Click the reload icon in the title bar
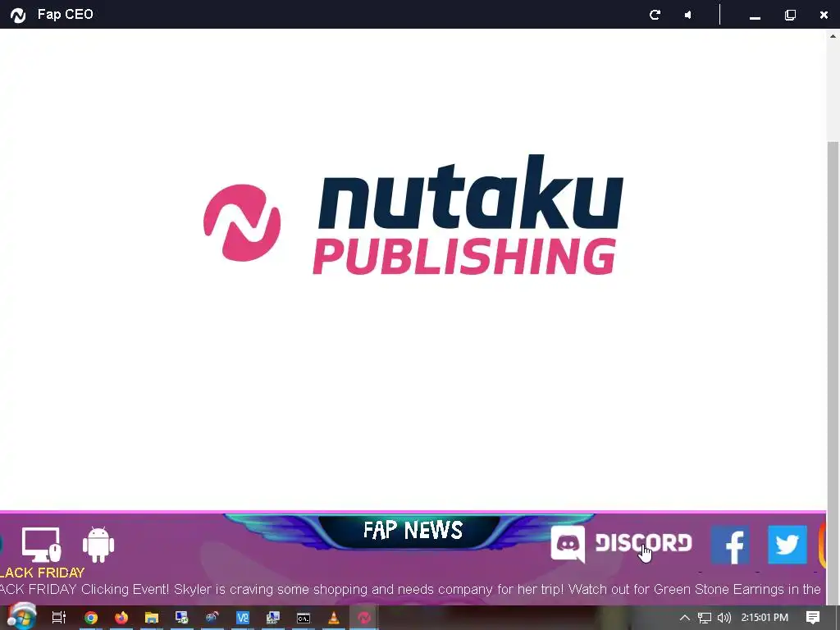840x630 pixels. pyautogui.click(x=655, y=15)
